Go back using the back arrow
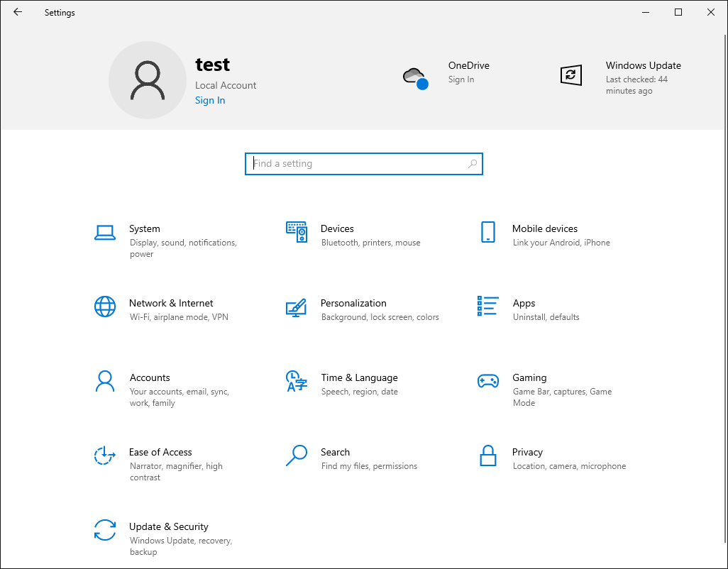728x569 pixels. 18,12
